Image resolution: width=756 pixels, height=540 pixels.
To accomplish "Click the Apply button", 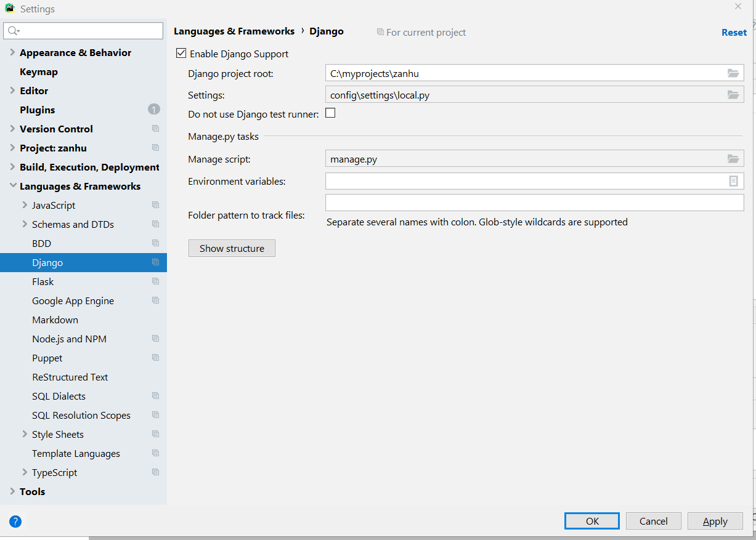I will 715,521.
